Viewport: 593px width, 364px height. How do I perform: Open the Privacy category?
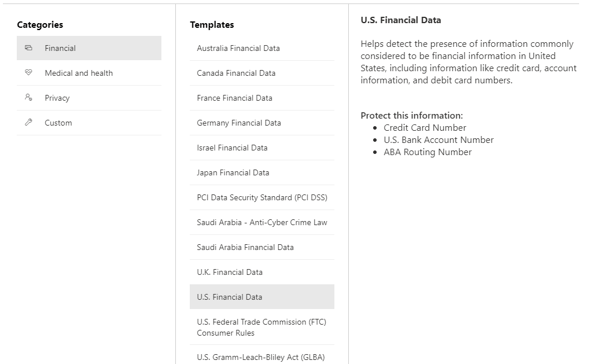tap(89, 98)
